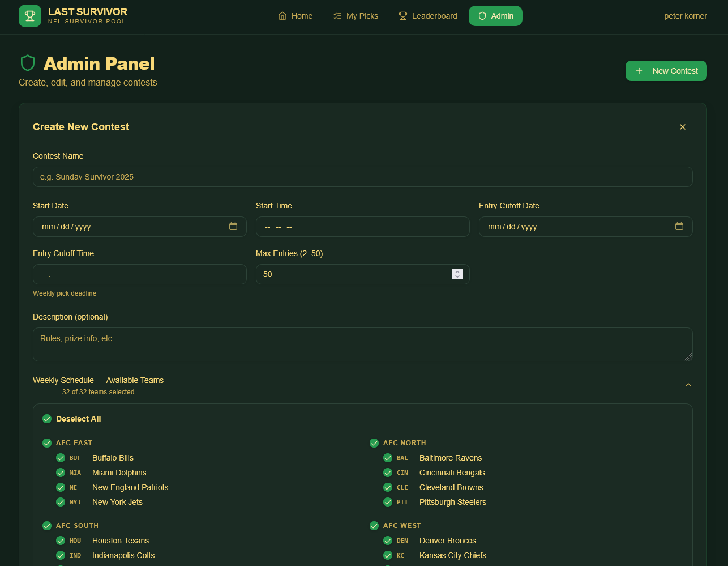Viewport: 728px width, 566px height.
Task: Toggle the Deselect All checkbox
Action: [47, 419]
